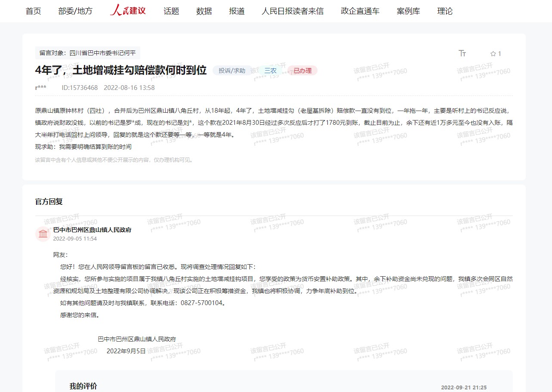Click the 我的评价 section heading

[x=83, y=386]
